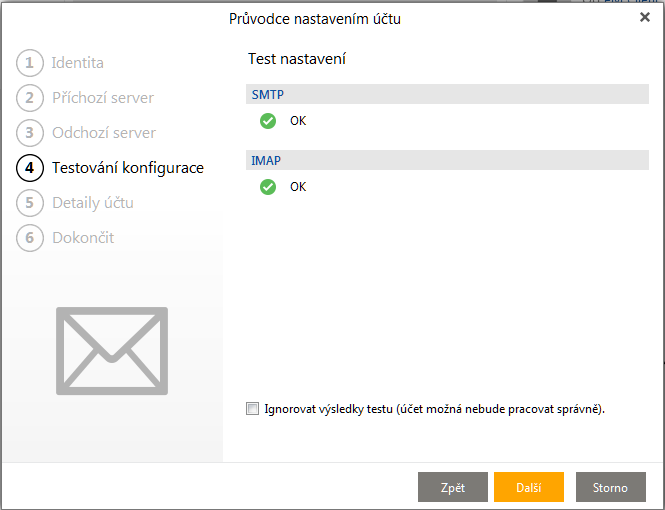Open the Příchozí server step
665x510 pixels.
pyautogui.click(x=103, y=98)
